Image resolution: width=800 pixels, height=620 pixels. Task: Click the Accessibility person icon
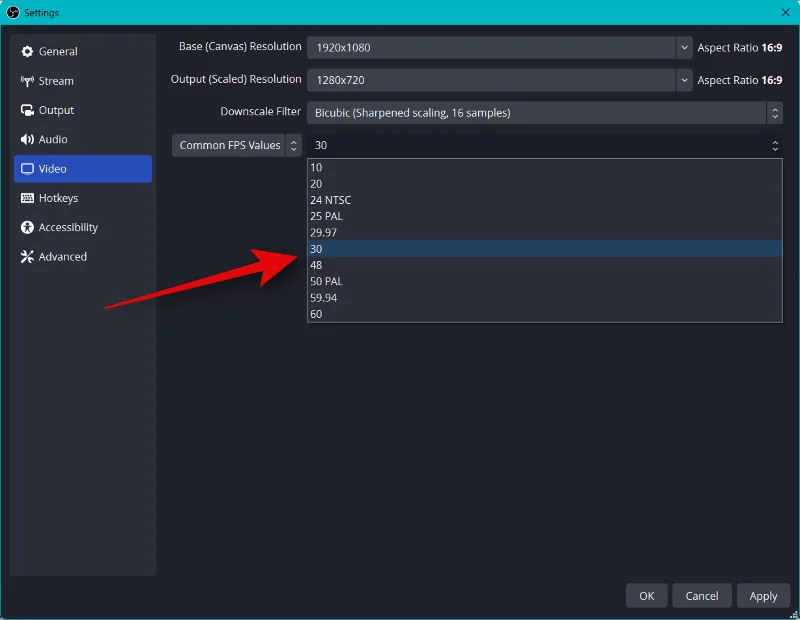click(27, 228)
